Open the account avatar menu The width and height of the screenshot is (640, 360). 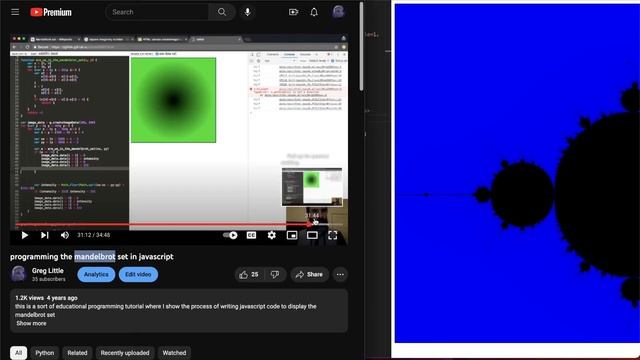(338, 12)
